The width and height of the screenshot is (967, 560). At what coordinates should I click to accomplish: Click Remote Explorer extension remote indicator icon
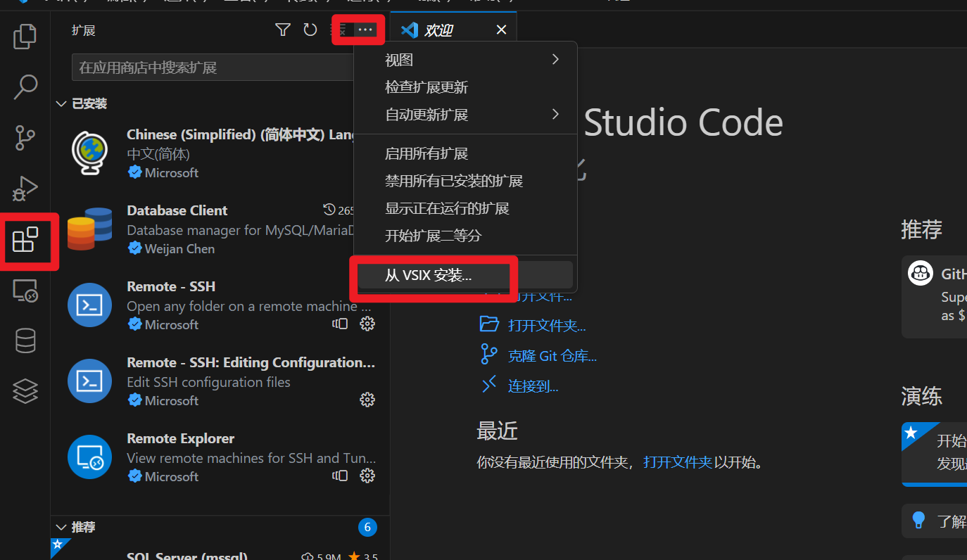[x=341, y=476]
